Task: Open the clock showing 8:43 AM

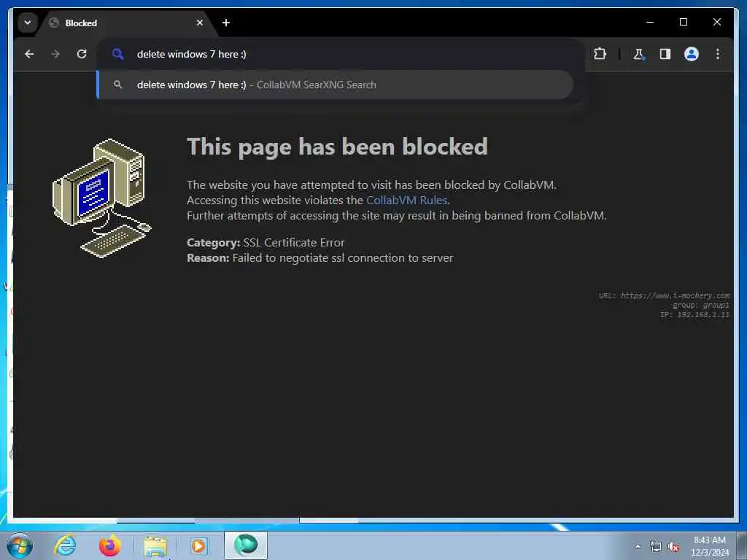Action: (710, 546)
